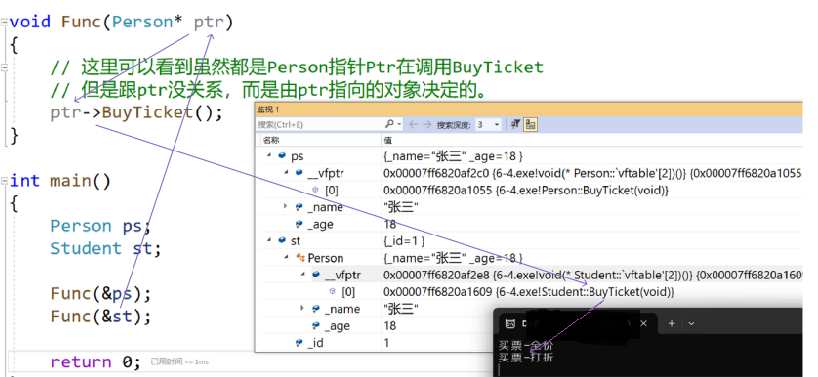Open the terminal profiles dropdown chevron
The width and height of the screenshot is (818, 377).
tap(691, 323)
